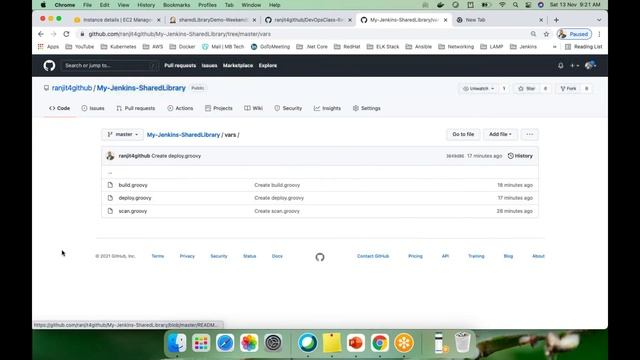Open the Create scan.groovy commit message
Screen dimensions: 640x360
(x=277, y=211)
